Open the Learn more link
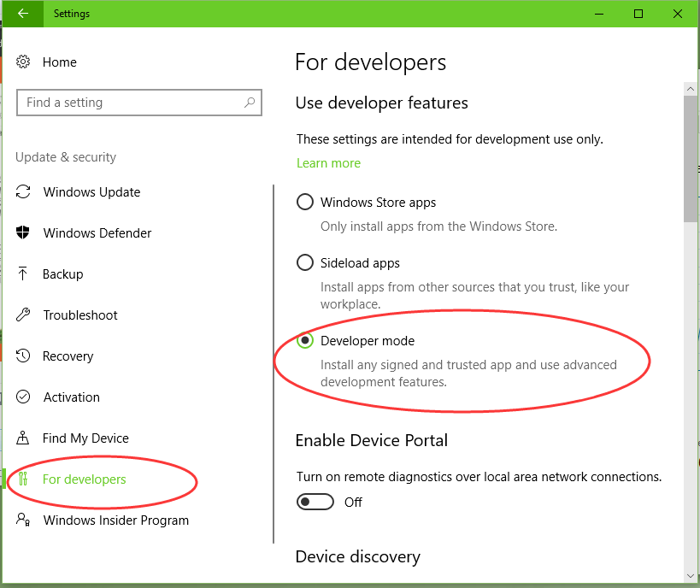This screenshot has height=588, width=700. (x=328, y=163)
